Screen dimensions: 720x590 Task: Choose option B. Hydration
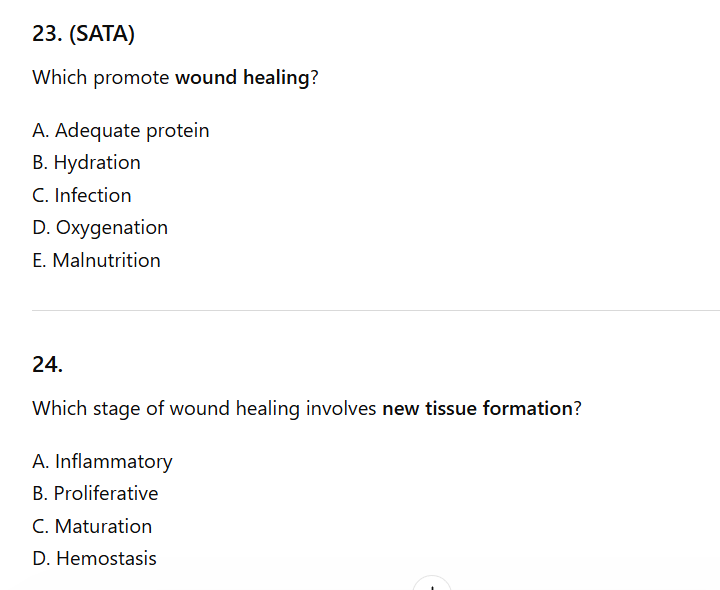[x=86, y=162]
